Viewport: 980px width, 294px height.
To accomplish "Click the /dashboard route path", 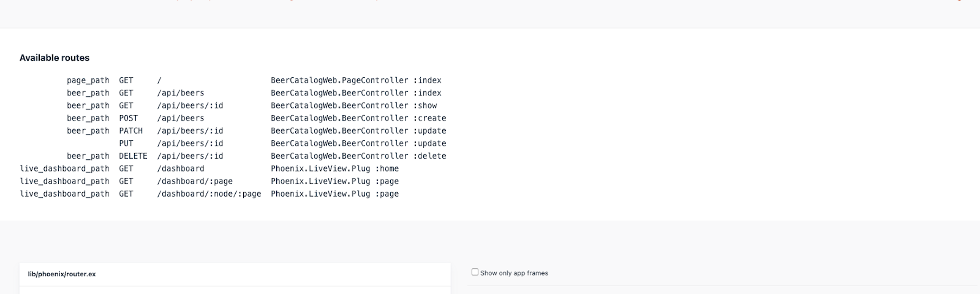I will click(x=181, y=168).
